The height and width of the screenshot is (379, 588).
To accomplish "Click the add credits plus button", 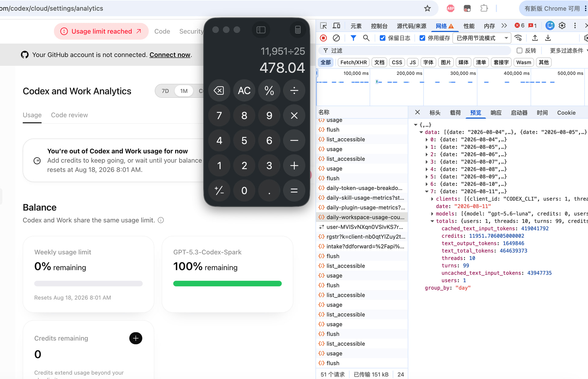I will [x=136, y=338].
